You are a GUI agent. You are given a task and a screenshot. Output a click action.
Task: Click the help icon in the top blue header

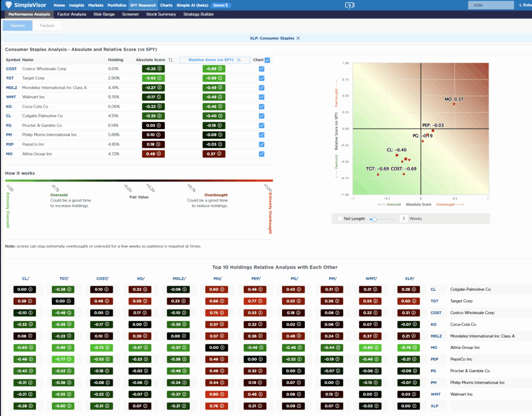pos(350,5)
